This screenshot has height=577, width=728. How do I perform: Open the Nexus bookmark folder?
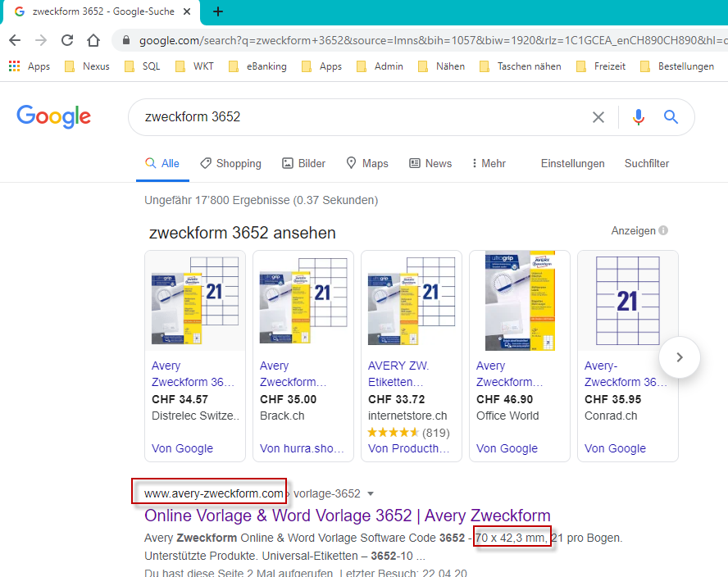(87, 66)
